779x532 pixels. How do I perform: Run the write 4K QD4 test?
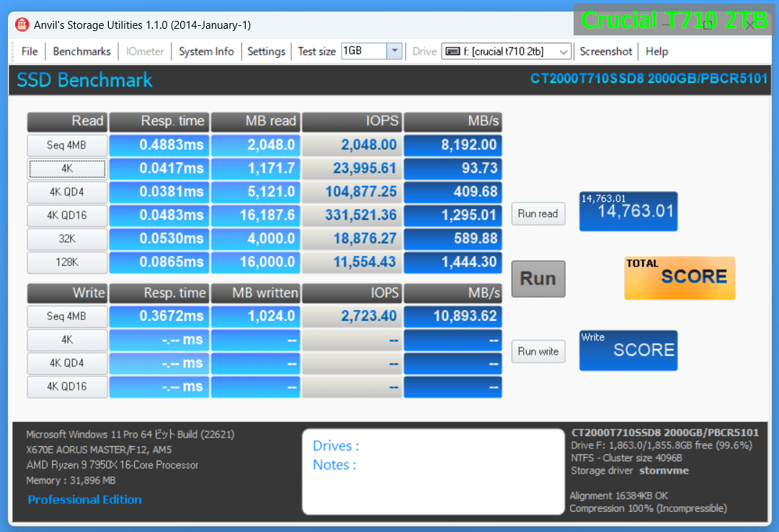coord(67,363)
